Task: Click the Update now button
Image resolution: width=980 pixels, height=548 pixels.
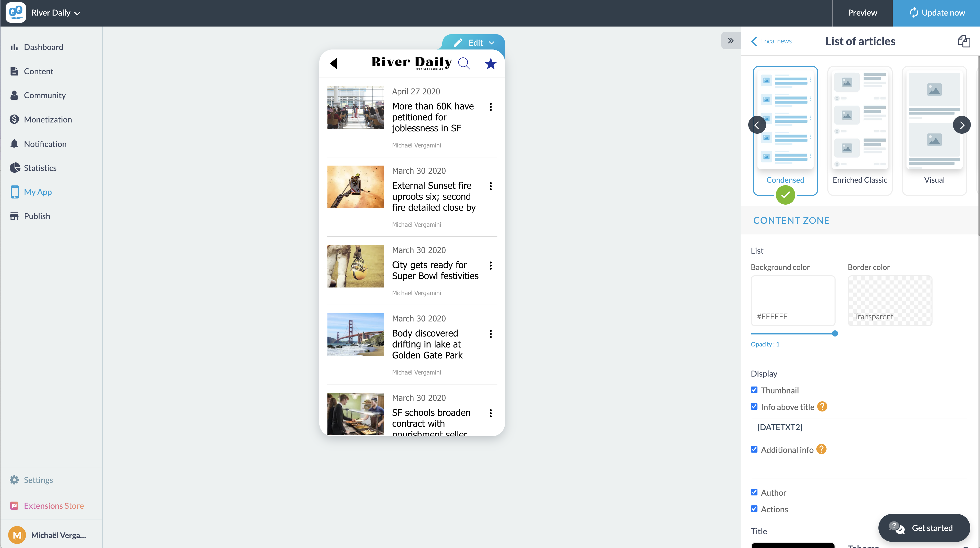Action: (936, 13)
